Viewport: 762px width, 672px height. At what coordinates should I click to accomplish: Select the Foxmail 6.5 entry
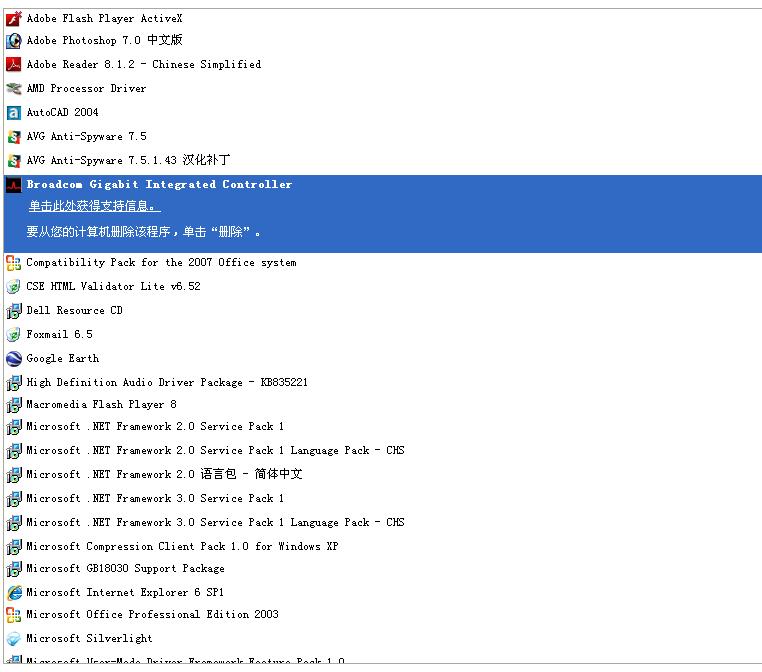(x=59, y=334)
